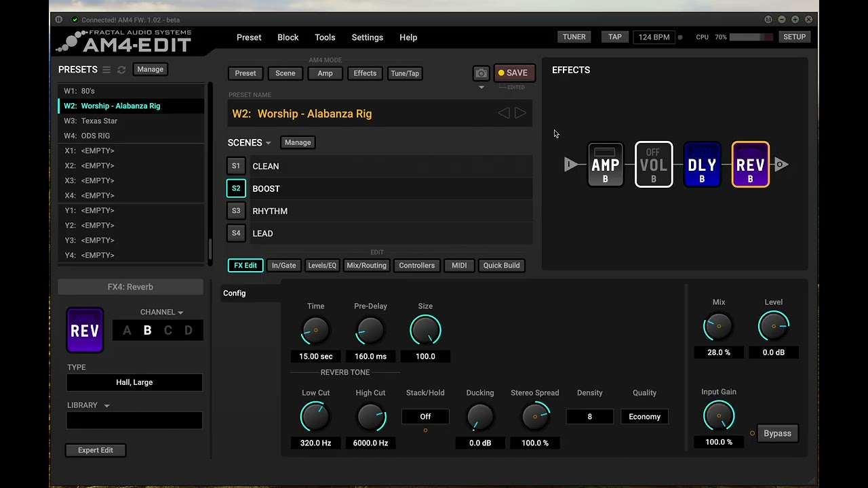Click the Low Cut knob
Image resolution: width=868 pixels, height=488 pixels.
315,417
